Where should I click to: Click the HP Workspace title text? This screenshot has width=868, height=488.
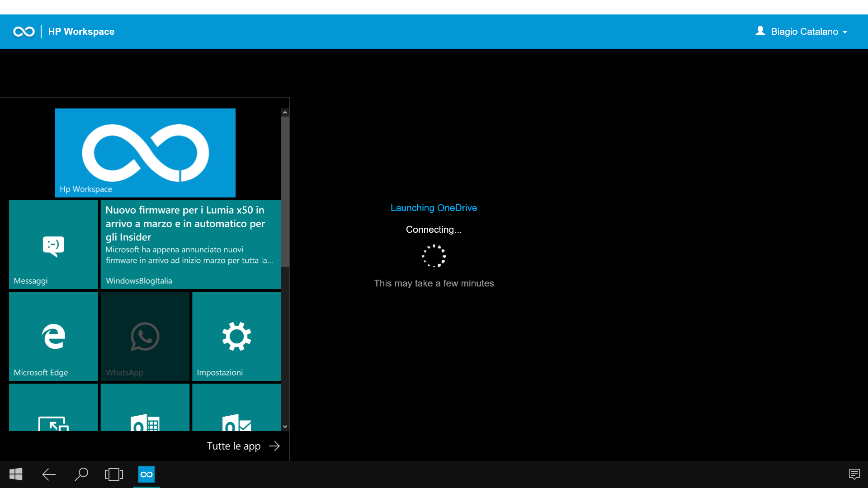point(81,32)
